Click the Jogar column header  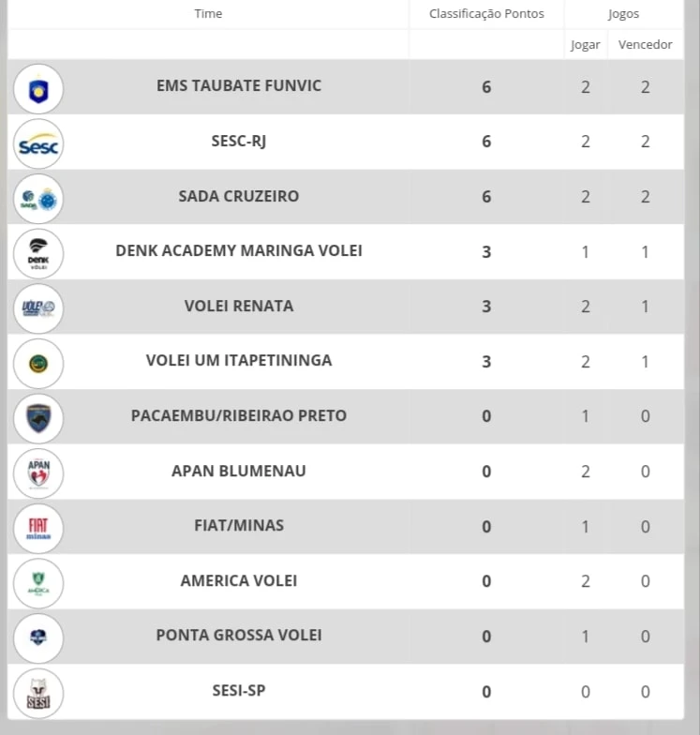[585, 45]
